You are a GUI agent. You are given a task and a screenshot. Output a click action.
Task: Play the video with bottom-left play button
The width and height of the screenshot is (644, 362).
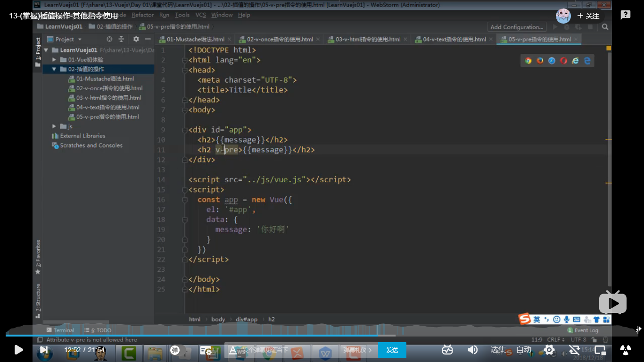(18, 350)
